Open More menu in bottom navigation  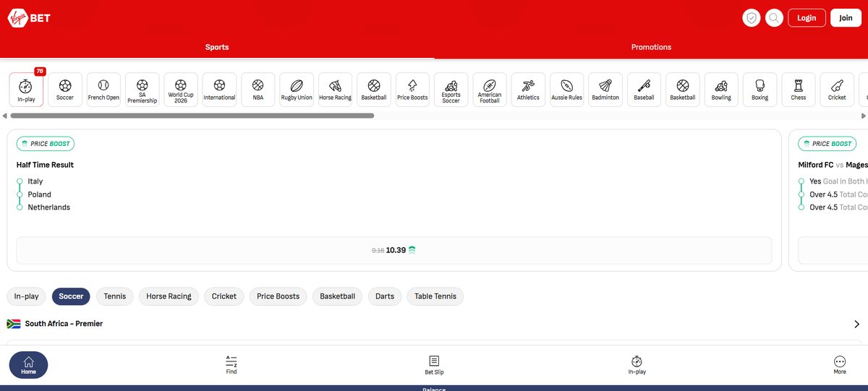[x=840, y=365]
